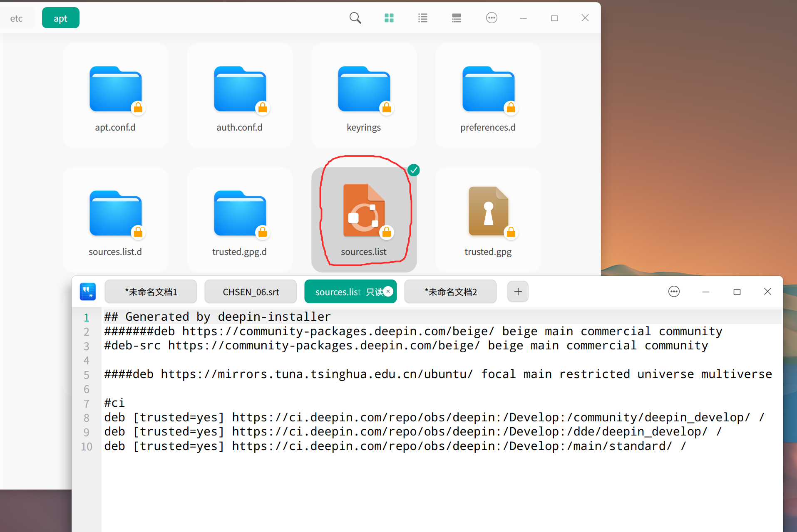
Task: Close the text editor window
Action: click(x=768, y=292)
